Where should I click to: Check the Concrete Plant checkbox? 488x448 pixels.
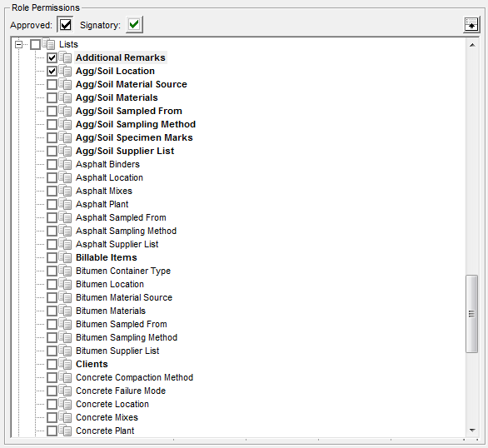(x=52, y=431)
